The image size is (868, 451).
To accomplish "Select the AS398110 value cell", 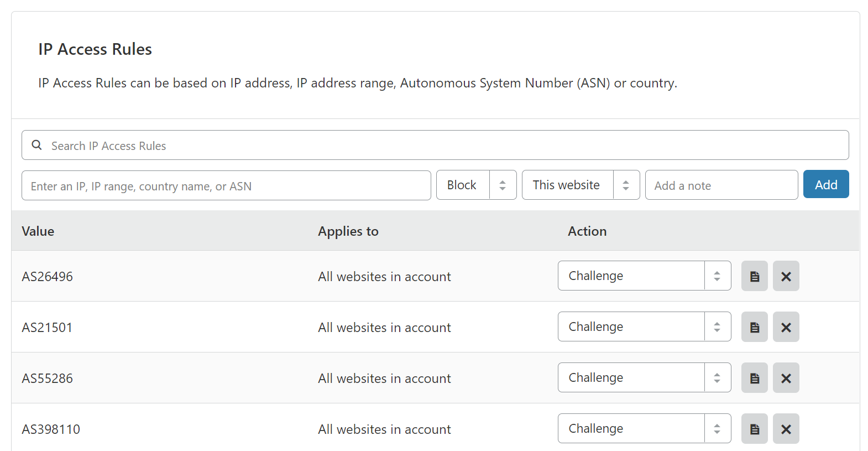I will 51,429.
